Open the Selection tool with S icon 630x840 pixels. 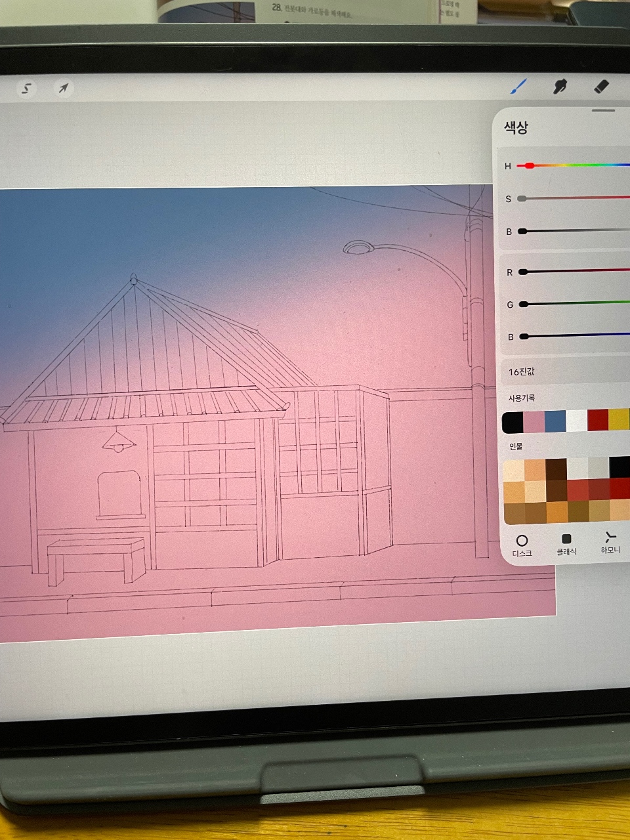pos(26,88)
